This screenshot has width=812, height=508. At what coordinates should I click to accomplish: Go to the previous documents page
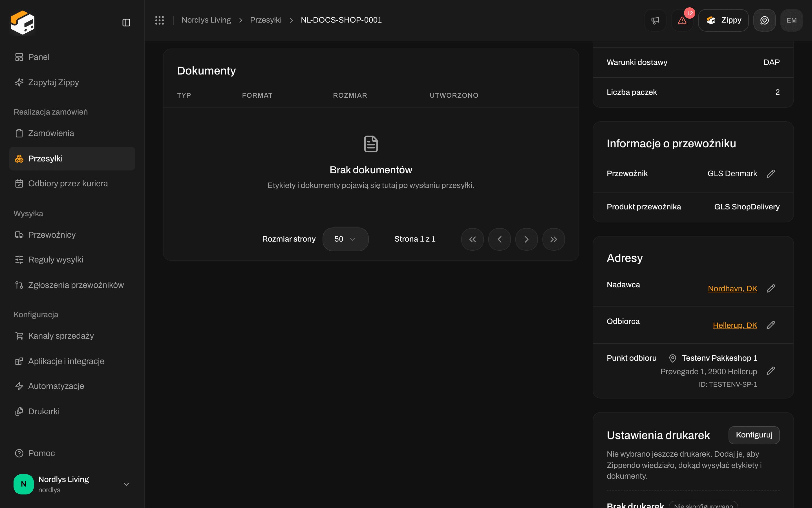pyautogui.click(x=499, y=239)
